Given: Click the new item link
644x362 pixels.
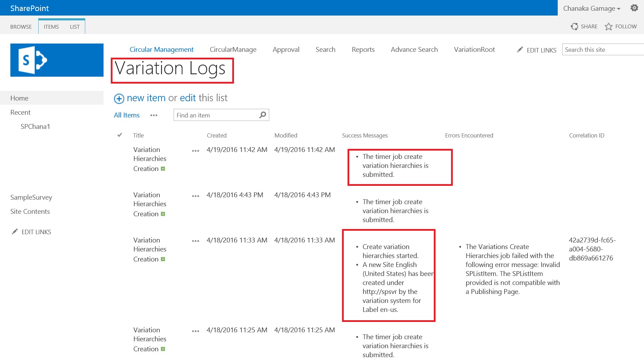Looking at the screenshot, I should pyautogui.click(x=146, y=98).
